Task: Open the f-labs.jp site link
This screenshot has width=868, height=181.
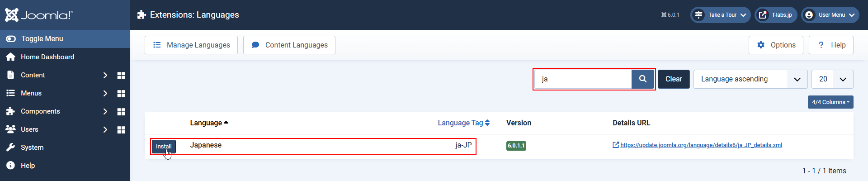Action: [x=776, y=15]
